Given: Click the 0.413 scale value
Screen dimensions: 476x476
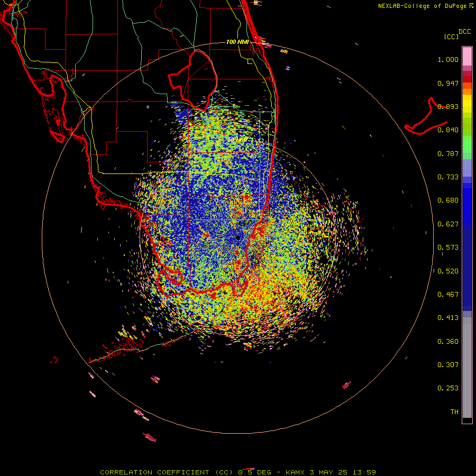Looking at the screenshot, I should (448, 318).
